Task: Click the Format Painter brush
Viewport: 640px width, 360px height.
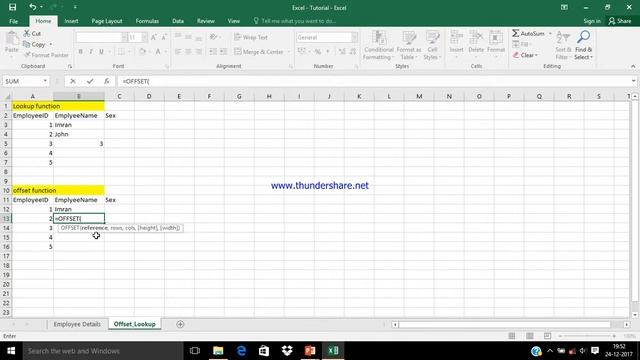Action: click(x=27, y=55)
